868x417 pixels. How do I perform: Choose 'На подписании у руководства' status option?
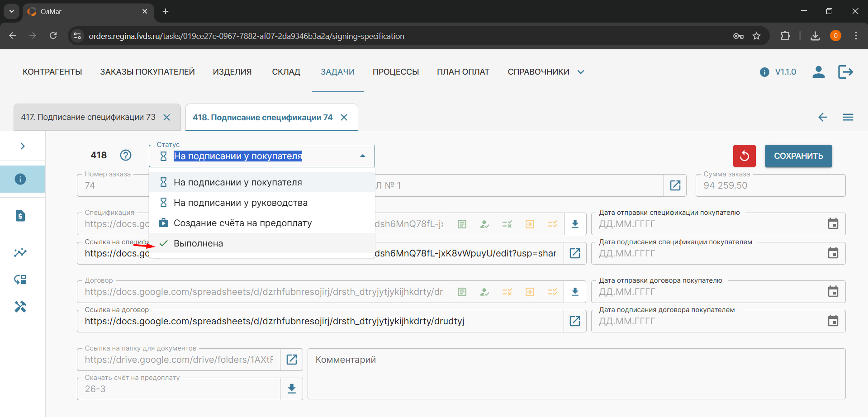click(x=240, y=203)
